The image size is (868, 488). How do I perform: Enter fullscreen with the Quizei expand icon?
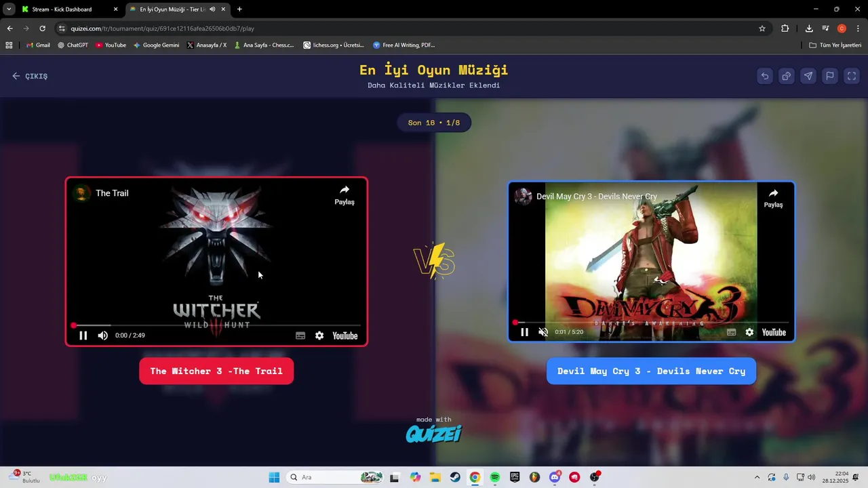click(x=852, y=76)
